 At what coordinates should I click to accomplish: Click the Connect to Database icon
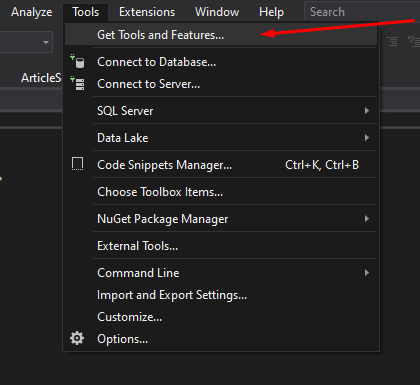77,62
